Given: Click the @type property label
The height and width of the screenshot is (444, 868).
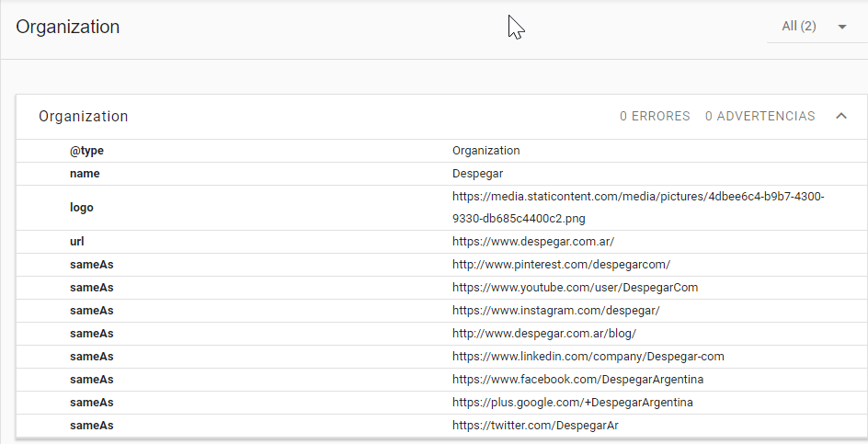Looking at the screenshot, I should tap(87, 151).
